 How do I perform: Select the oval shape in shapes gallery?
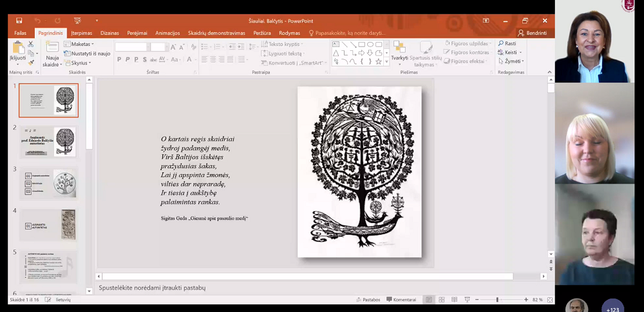370,44
